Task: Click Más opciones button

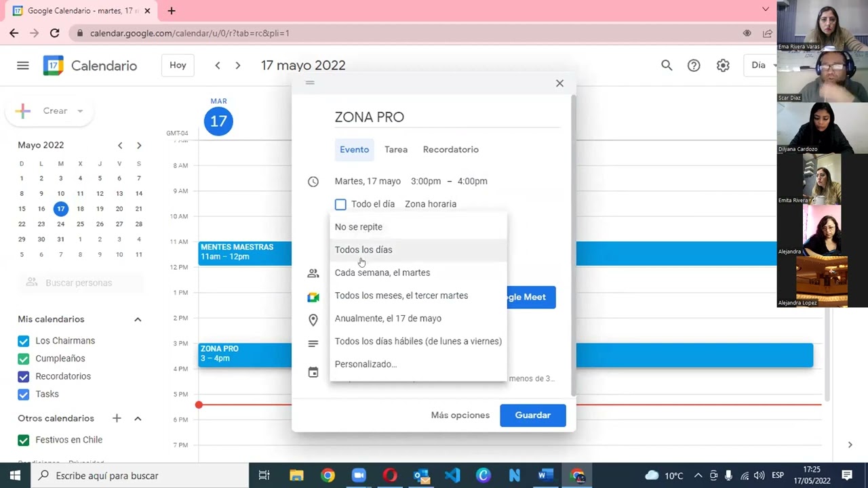Action: click(x=460, y=415)
